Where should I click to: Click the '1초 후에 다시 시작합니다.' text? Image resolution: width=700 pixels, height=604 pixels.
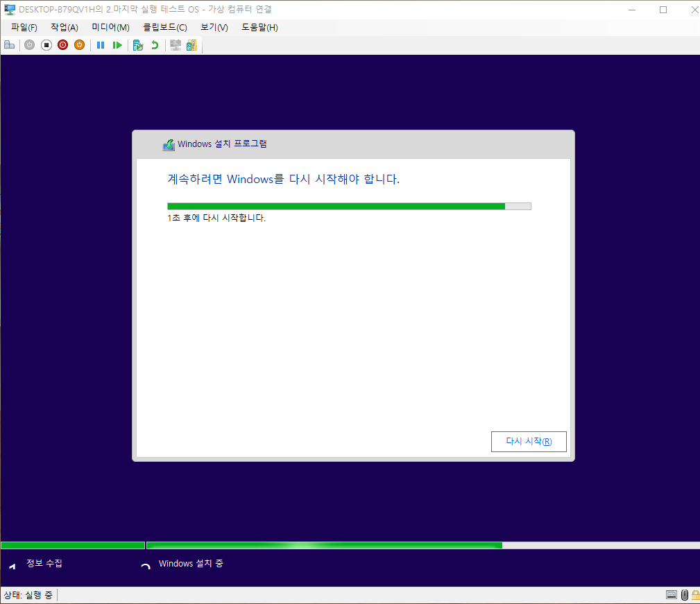pos(216,218)
